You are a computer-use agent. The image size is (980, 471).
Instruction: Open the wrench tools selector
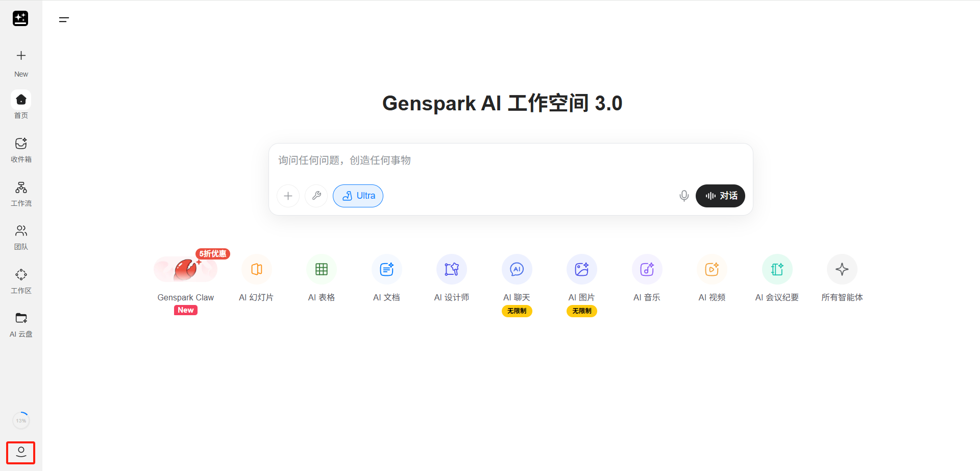pyautogui.click(x=316, y=196)
